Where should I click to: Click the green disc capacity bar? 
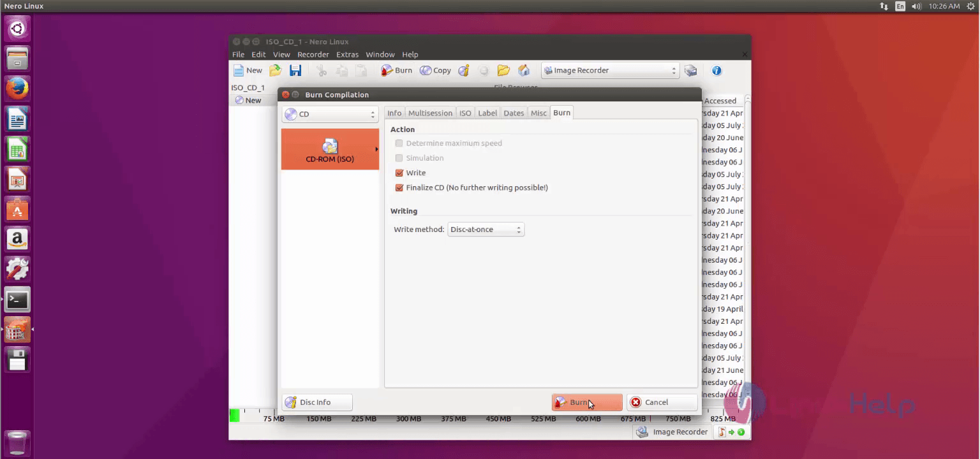pos(234,416)
